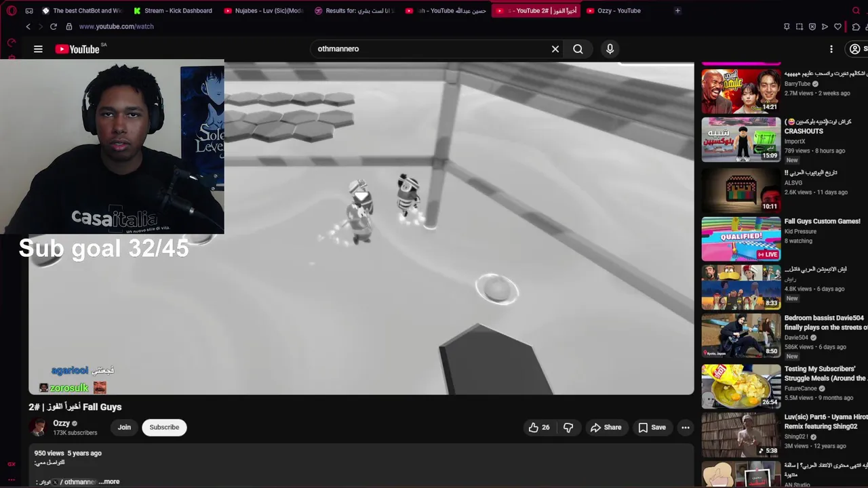Save video to playlist
Image resolution: width=868 pixels, height=488 pixels.
[x=652, y=427]
